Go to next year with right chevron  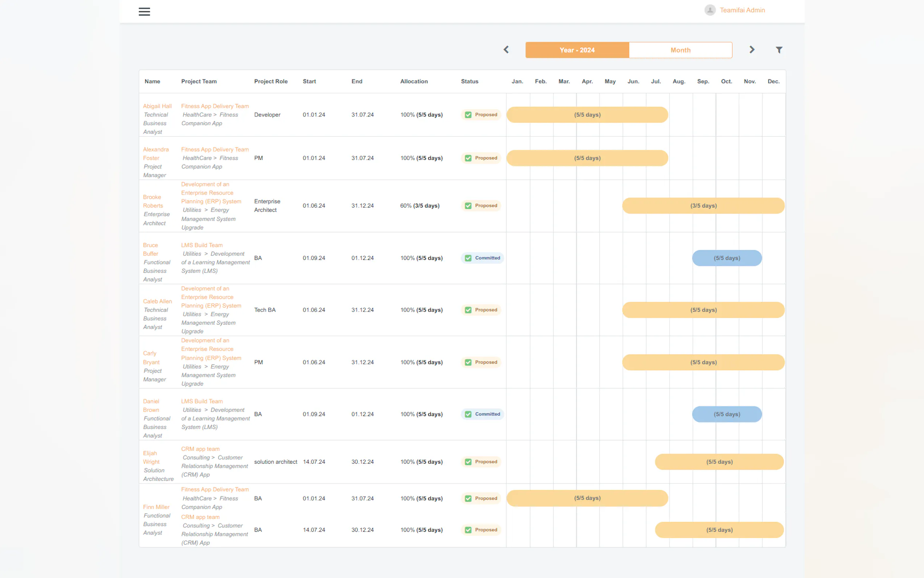752,50
